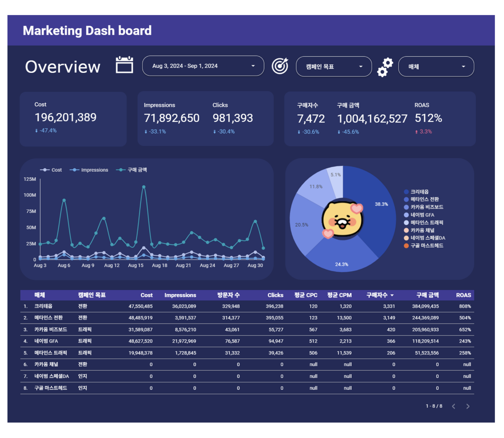Screen dimensions: 504x438
Task: Click the 1 - 8 / 8 pagination label
Action: point(434,406)
